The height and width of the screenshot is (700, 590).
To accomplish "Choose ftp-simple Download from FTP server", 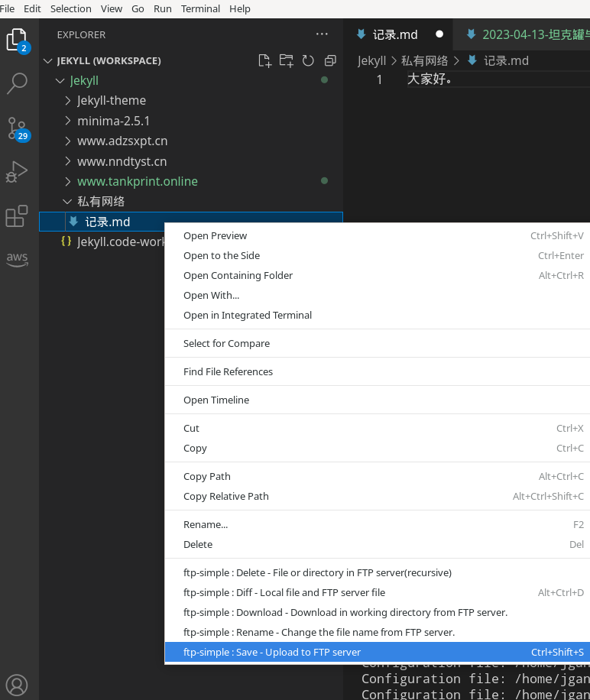I will pos(377,613).
